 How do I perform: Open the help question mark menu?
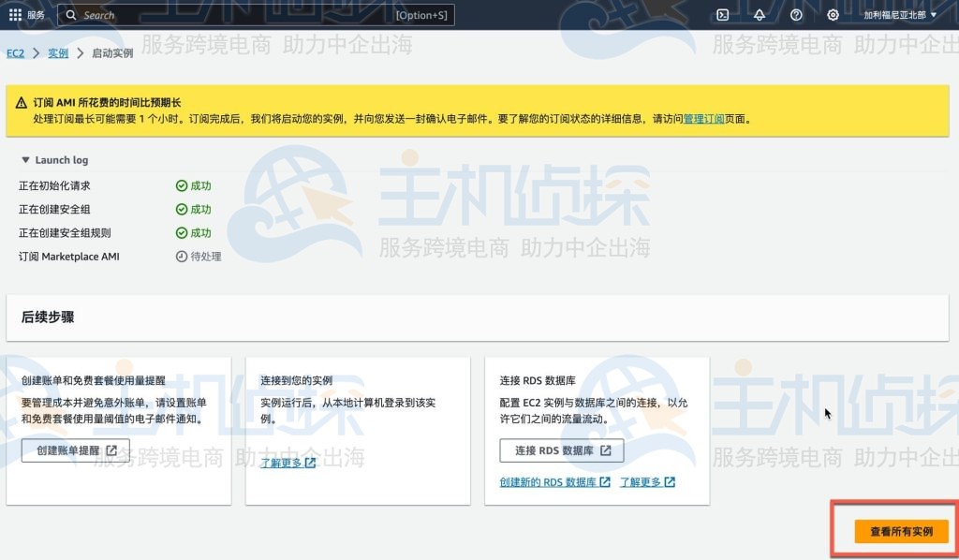click(795, 14)
